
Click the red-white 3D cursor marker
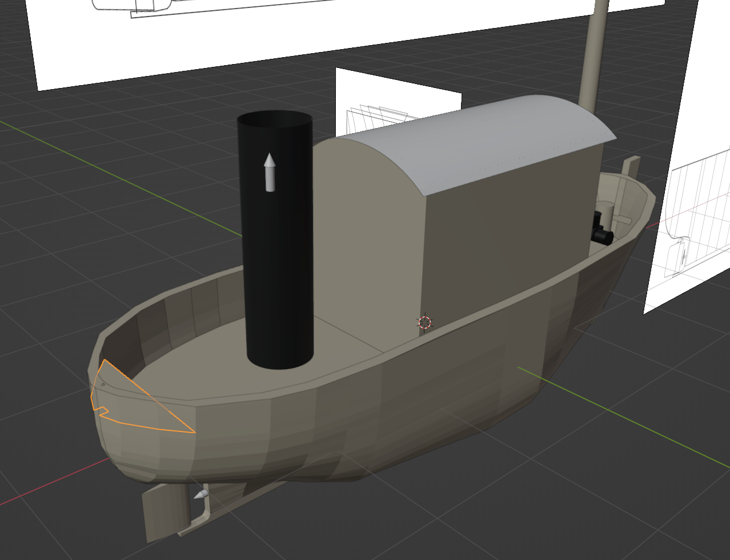(424, 322)
